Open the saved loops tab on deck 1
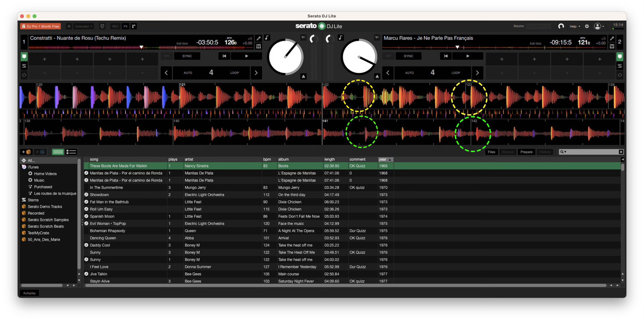Image resolution: width=644 pixels, height=321 pixels. [x=24, y=66]
